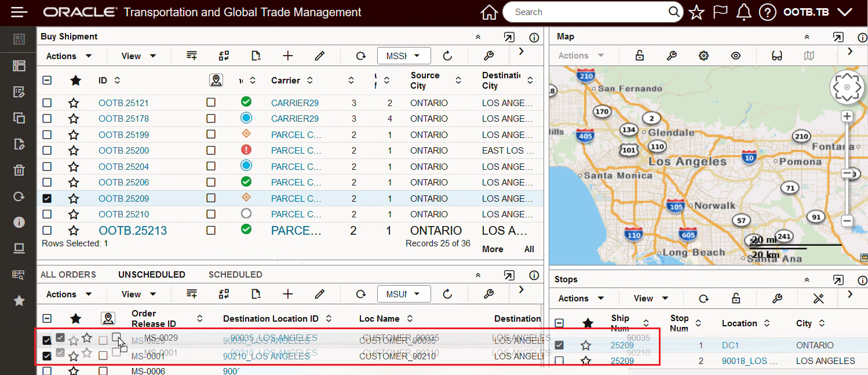Click Los Angeles label on map
868x375 pixels.
687,162
